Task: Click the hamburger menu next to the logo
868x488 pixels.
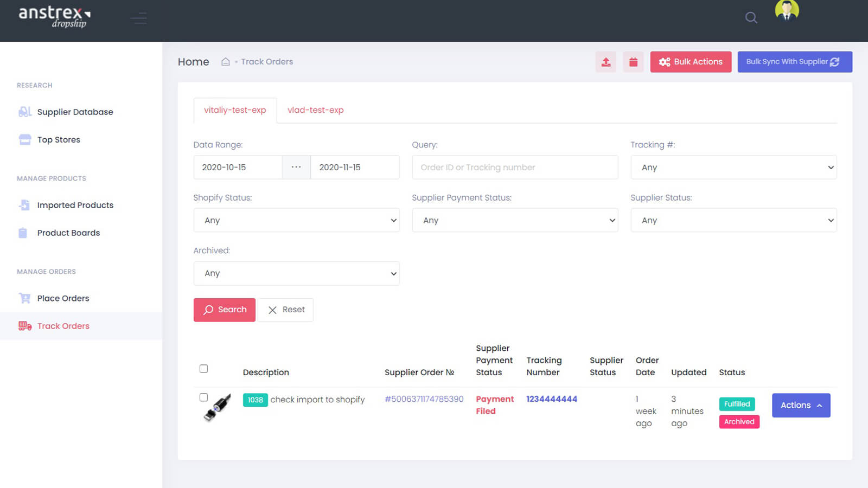Action: [139, 18]
